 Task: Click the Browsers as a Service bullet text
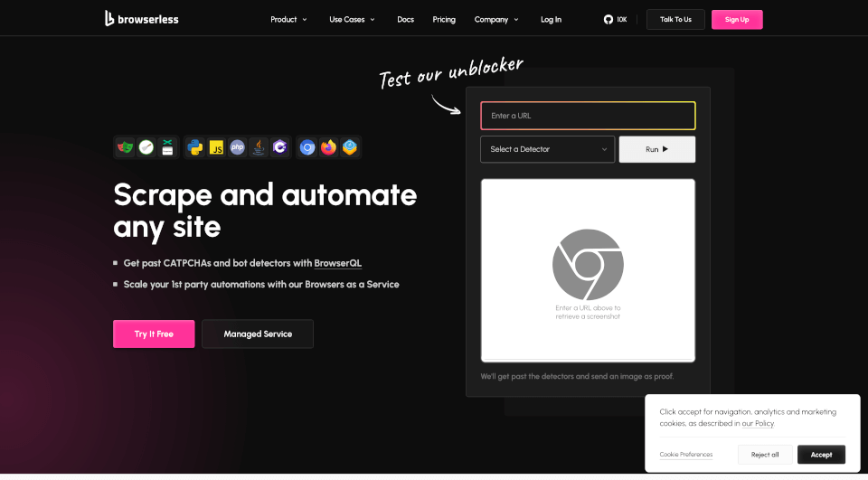click(x=261, y=284)
